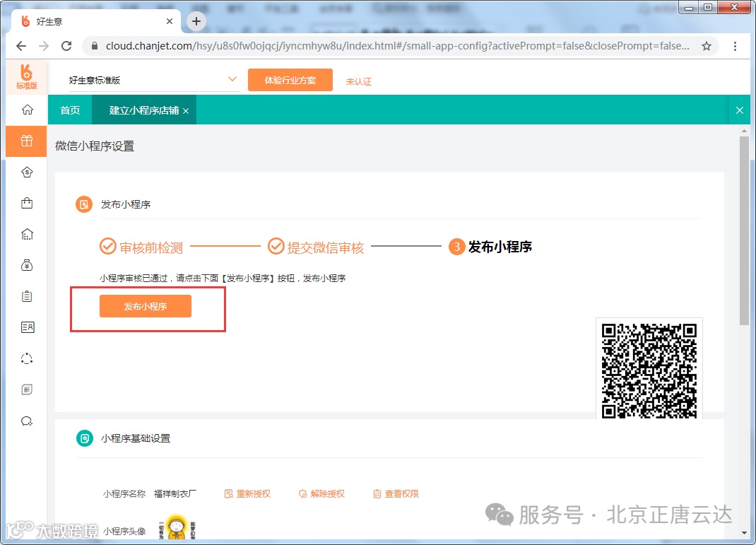This screenshot has width=756, height=545.
Task: Click the 查看权限 link
Action: tap(396, 494)
